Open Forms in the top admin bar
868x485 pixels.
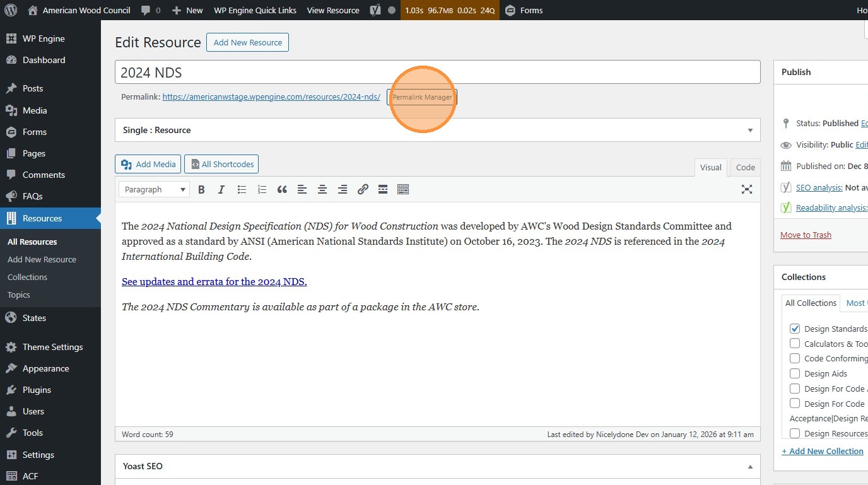point(524,10)
